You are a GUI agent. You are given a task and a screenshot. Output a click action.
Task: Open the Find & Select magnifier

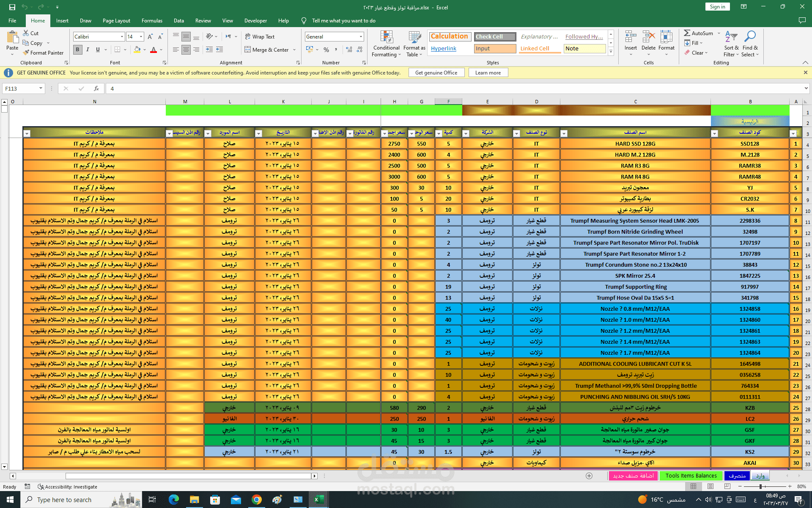[750, 37]
